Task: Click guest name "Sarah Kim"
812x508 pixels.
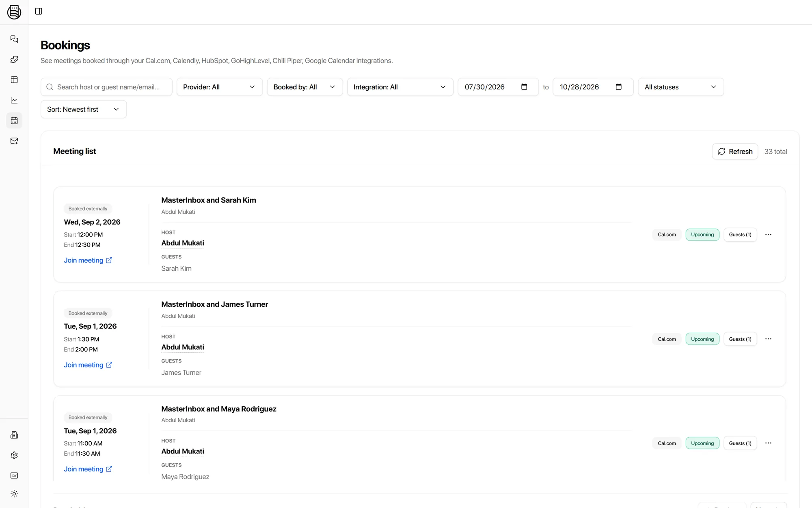Action: coord(176,268)
